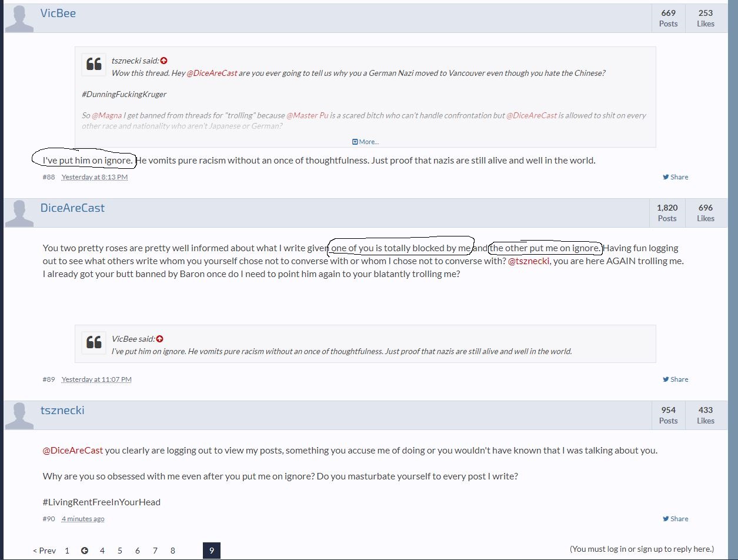Open post #89 permalink

[x=48, y=379]
